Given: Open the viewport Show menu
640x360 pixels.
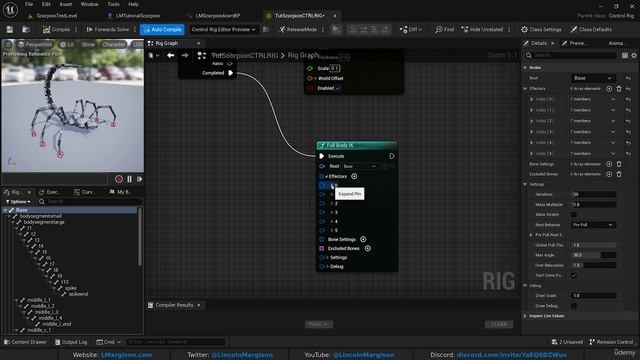Looking at the screenshot, I should (88, 44).
